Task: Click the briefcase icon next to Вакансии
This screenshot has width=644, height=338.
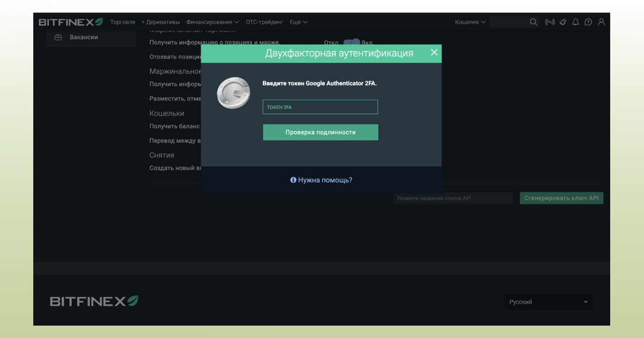Action: pos(57,37)
